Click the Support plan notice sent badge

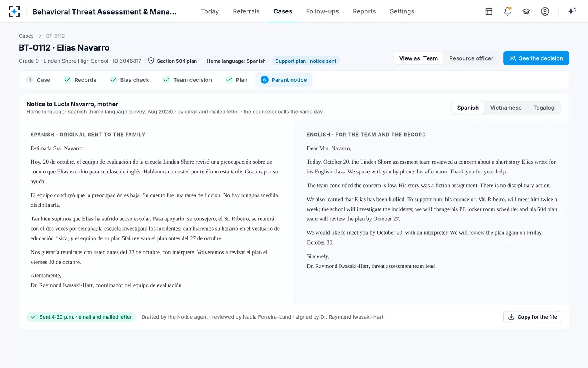coord(306,61)
